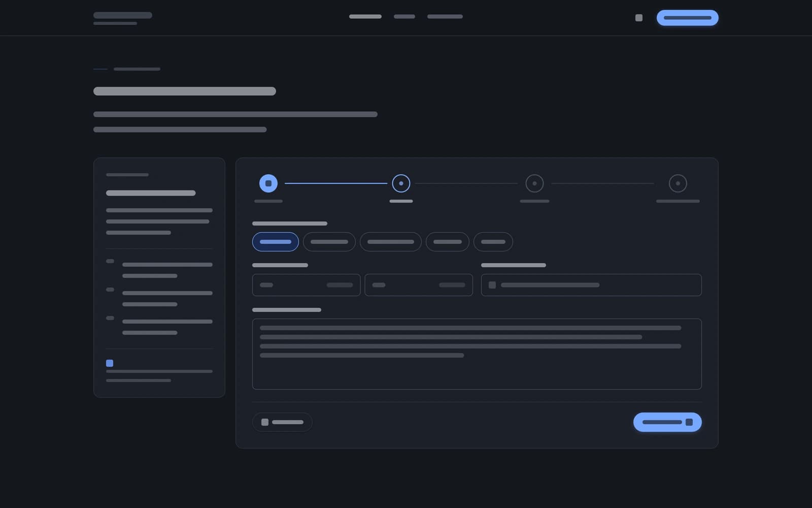Focus the first of the paired input fields

(307, 285)
